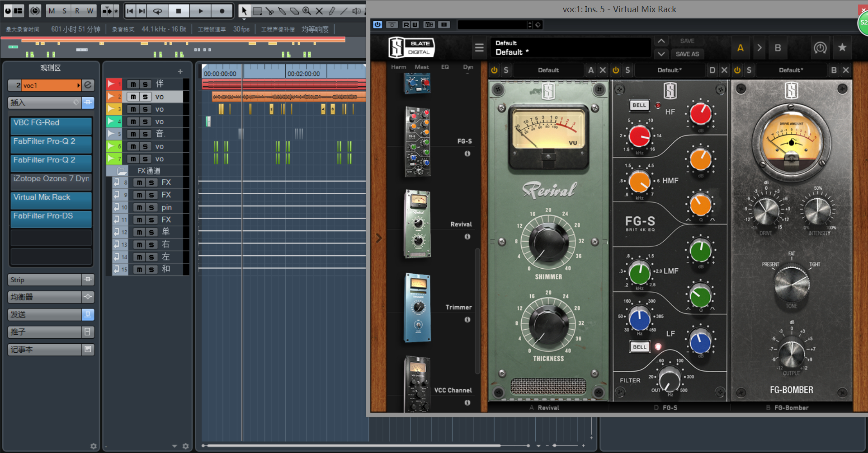Toggle Revival module power button
The height and width of the screenshot is (453, 868).
[494, 70]
